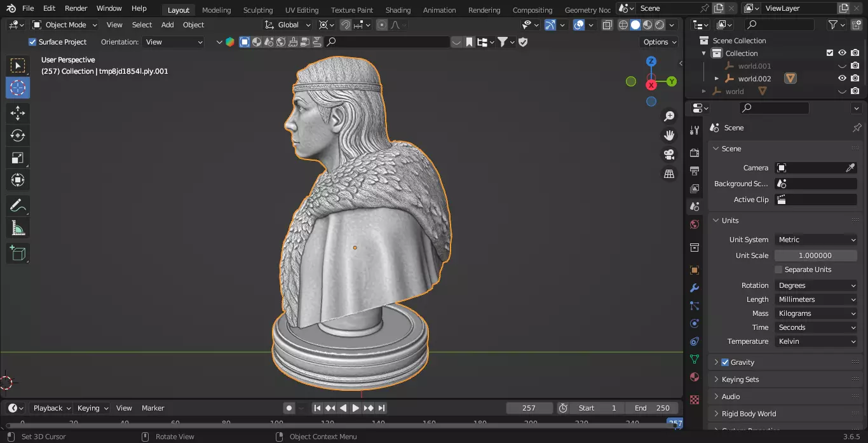868x443 pixels.
Task: Toggle proportional editing button
Action: [381, 25]
